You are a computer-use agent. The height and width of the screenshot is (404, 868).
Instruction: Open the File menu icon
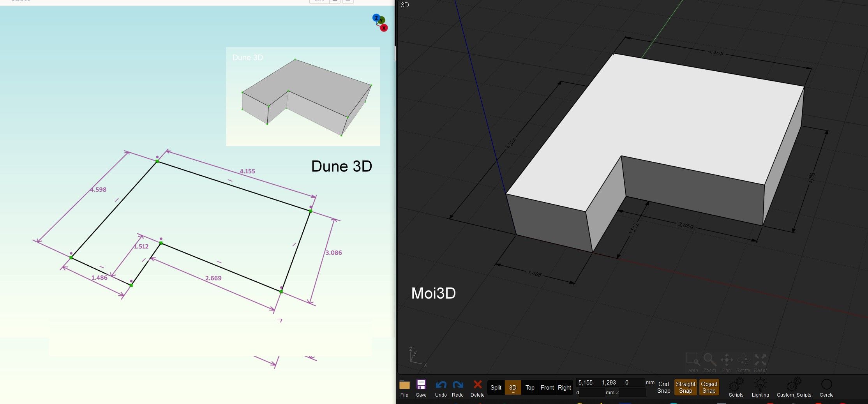[404, 385]
